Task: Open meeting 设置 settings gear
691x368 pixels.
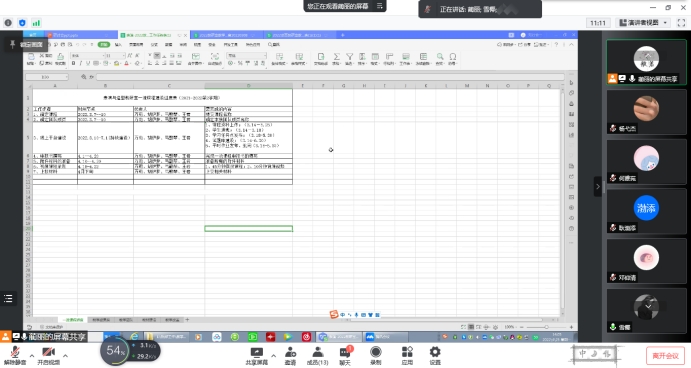Action: [435, 356]
